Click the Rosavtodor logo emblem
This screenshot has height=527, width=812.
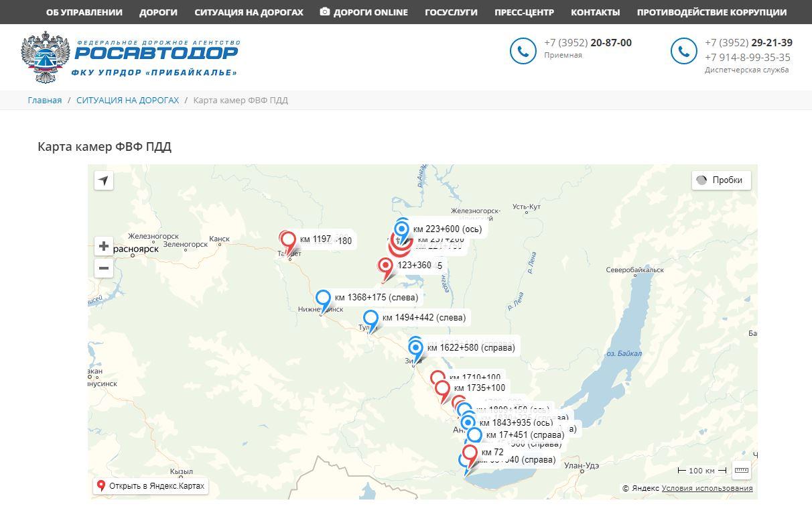(x=45, y=57)
